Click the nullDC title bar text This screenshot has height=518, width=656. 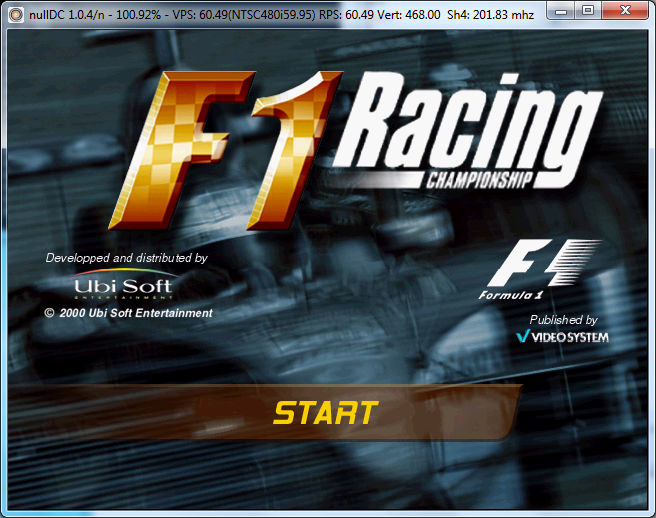point(282,15)
